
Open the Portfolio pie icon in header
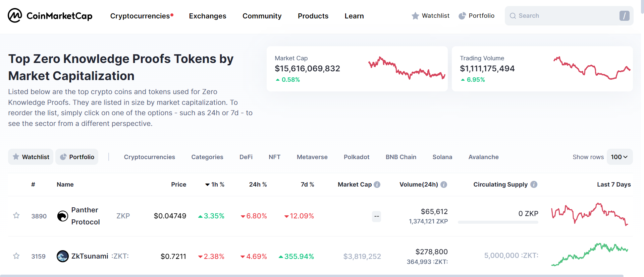click(x=462, y=16)
